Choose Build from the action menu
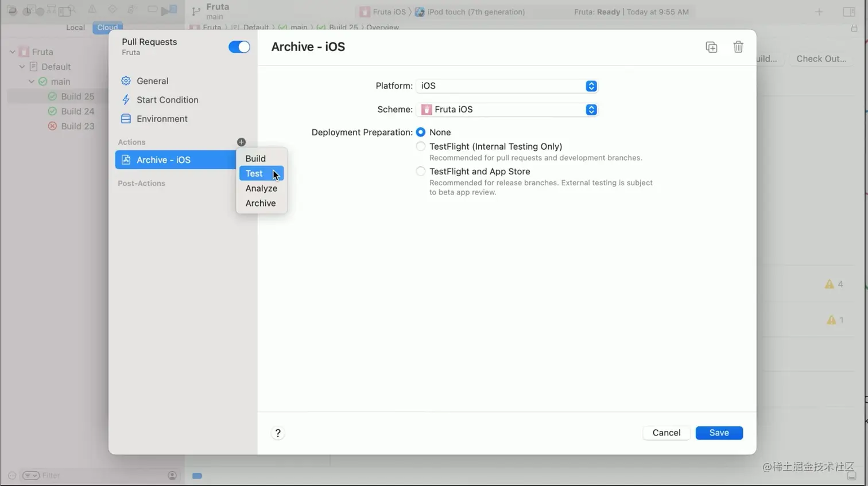This screenshot has width=868, height=486. pos(261,158)
